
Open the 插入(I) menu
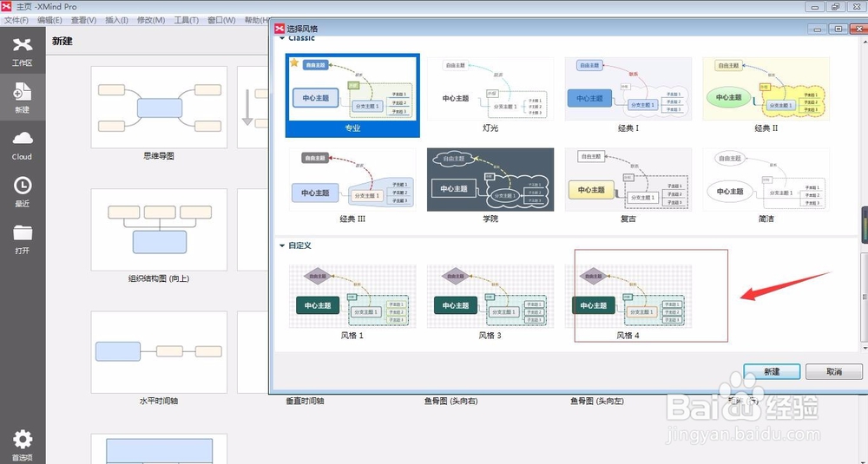coord(117,20)
